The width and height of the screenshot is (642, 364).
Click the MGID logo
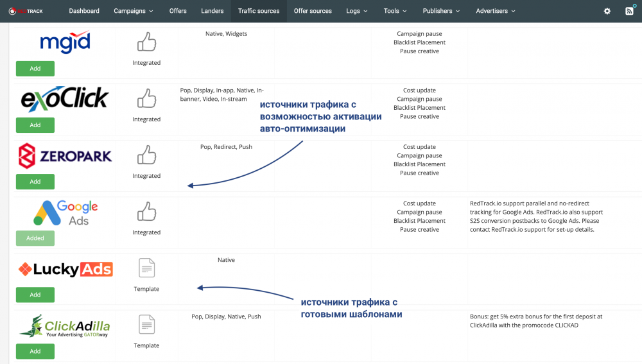pyautogui.click(x=65, y=42)
